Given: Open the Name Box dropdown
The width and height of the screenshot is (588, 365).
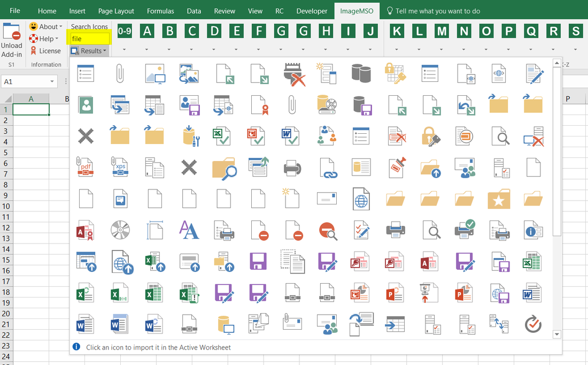Looking at the screenshot, I should point(51,81).
